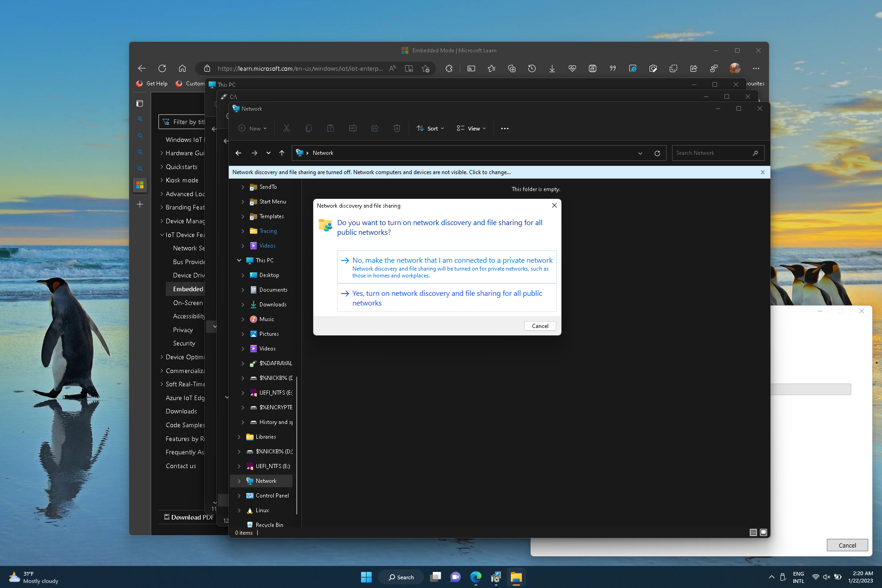This screenshot has width=882, height=588.
Task: Click Edge browser Downloads icon
Action: pos(552,69)
